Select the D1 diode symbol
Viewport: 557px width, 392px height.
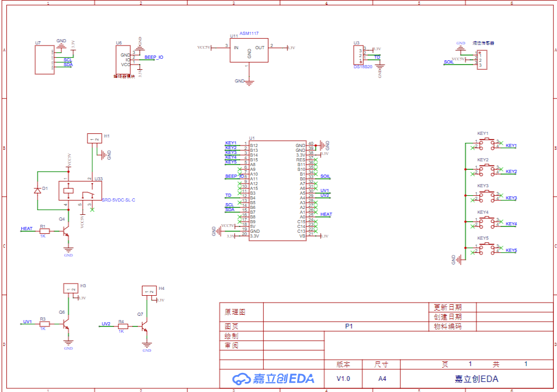37,190
